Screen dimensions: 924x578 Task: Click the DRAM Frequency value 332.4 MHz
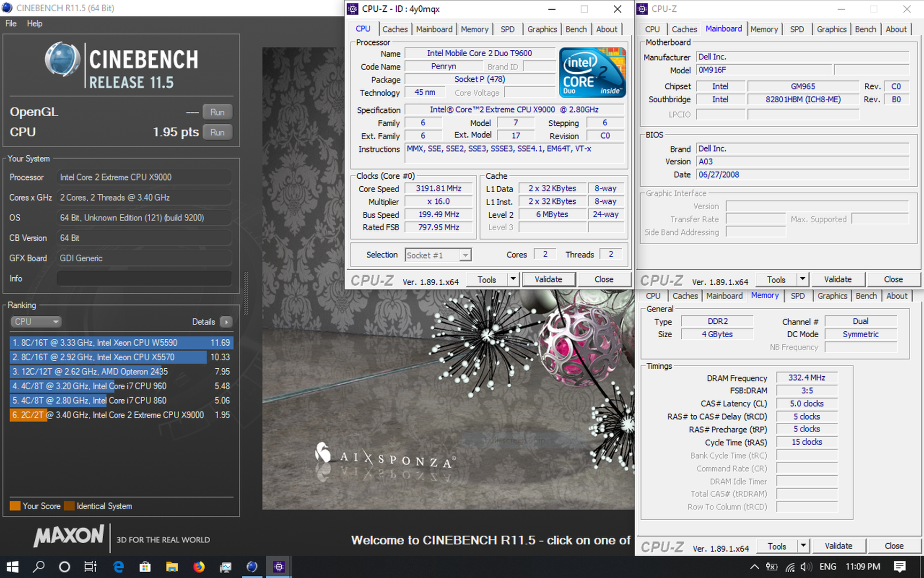pyautogui.click(x=807, y=378)
